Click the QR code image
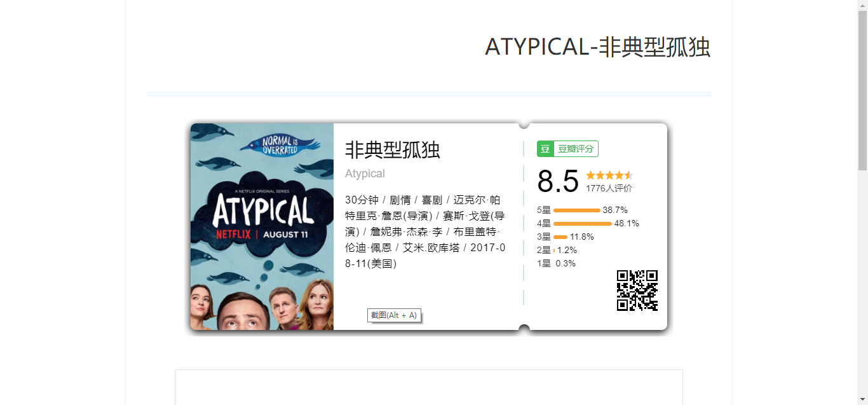This screenshot has width=868, height=405. point(637,291)
